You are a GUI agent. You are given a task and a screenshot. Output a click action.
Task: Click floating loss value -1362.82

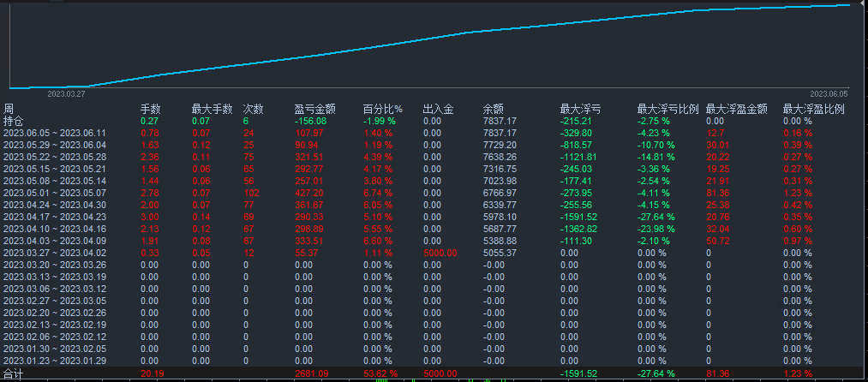[x=578, y=229]
